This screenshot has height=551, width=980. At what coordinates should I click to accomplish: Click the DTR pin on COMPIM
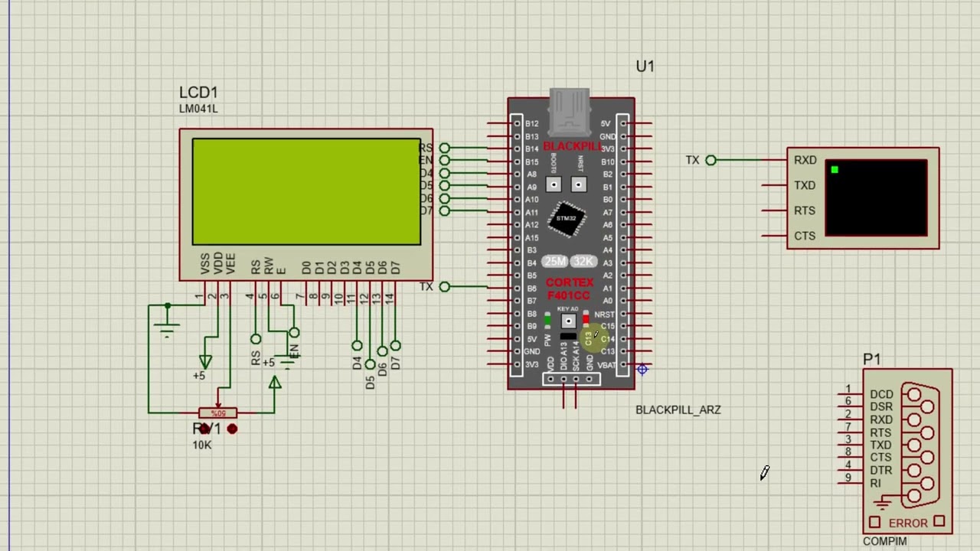(x=881, y=470)
